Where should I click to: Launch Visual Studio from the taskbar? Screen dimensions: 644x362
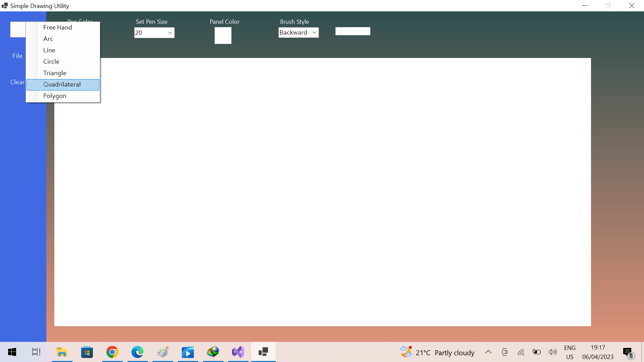[238, 352]
